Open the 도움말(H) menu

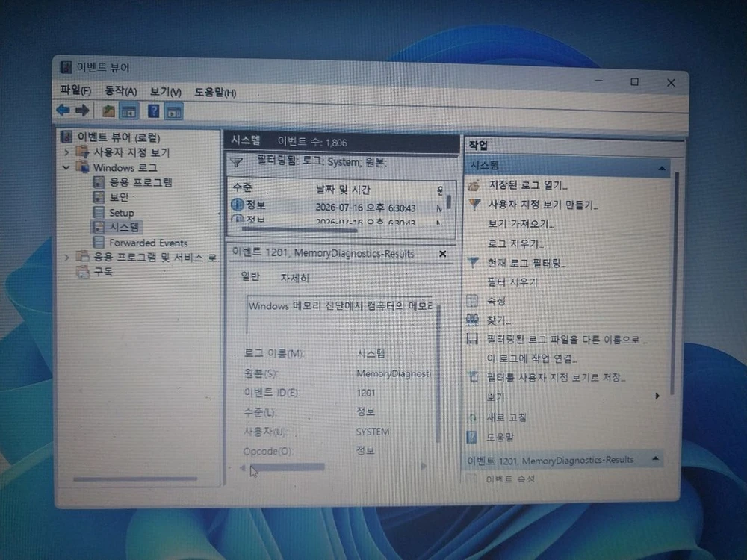pyautogui.click(x=215, y=93)
